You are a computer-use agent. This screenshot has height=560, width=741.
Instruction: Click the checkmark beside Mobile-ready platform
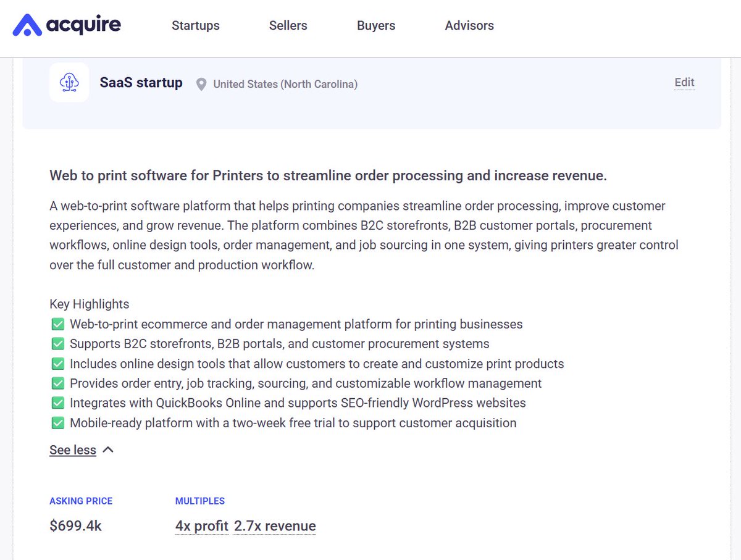[57, 423]
